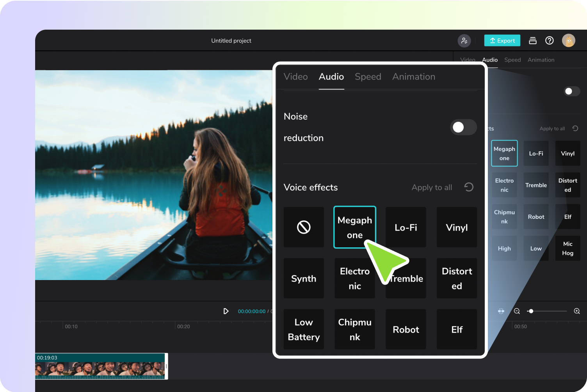The height and width of the screenshot is (392, 587).
Task: Select small Electronic tile in sidebar
Action: (504, 185)
